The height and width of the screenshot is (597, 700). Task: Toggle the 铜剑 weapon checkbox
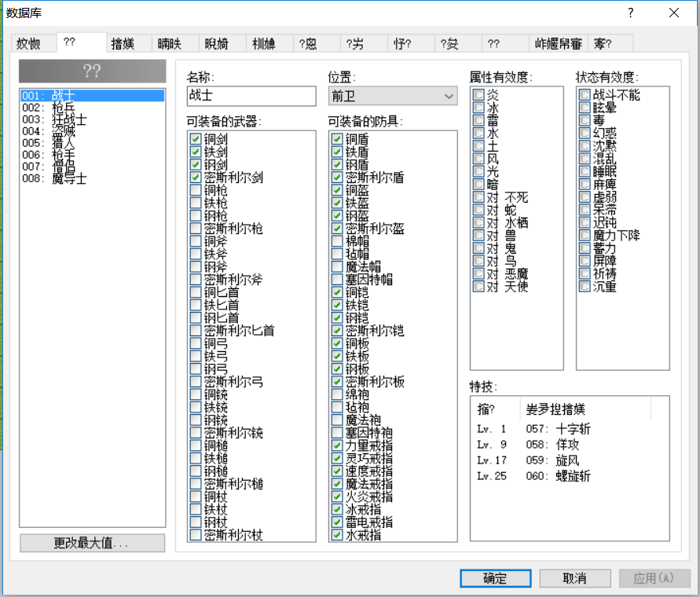point(195,139)
